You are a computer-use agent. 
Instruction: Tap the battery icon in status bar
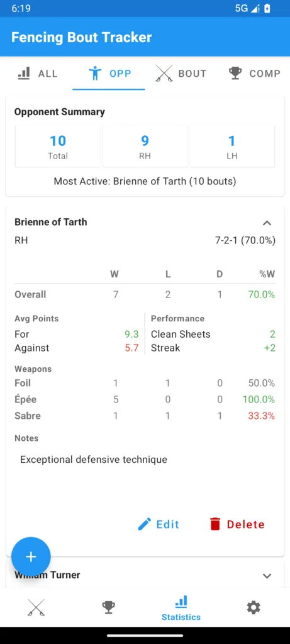tap(267, 8)
